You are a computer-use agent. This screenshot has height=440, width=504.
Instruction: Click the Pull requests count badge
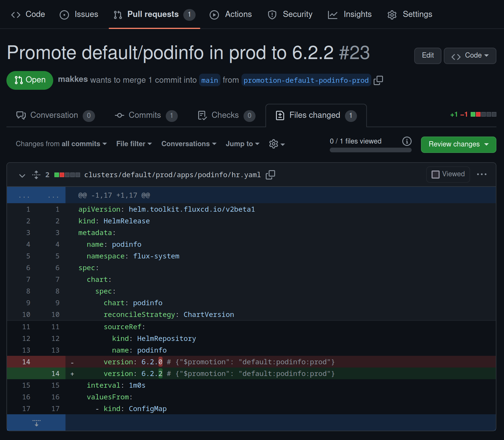189,15
